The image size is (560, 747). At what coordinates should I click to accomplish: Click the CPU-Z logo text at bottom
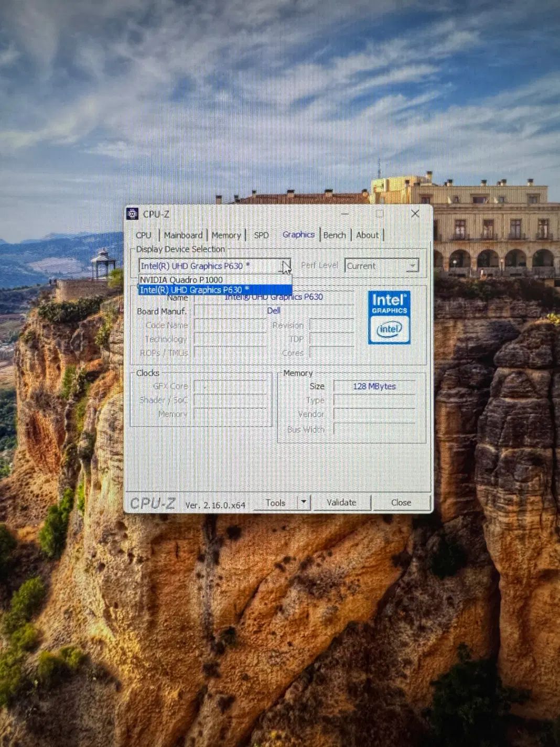[x=153, y=503]
